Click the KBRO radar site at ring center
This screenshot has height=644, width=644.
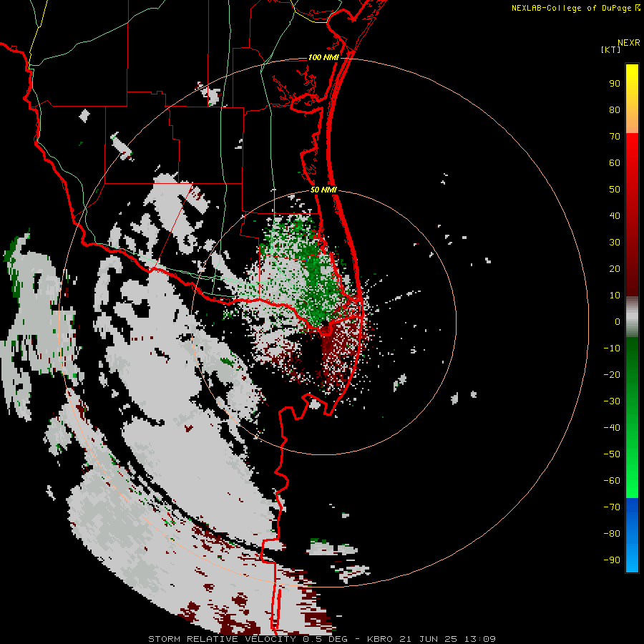tap(324, 323)
